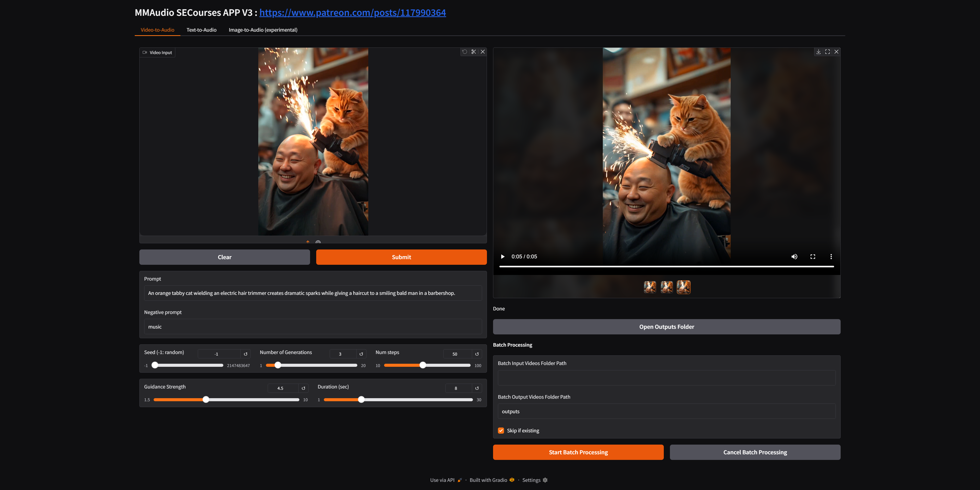
Task: Click the Guidance Strength slider handle
Action: (206, 399)
